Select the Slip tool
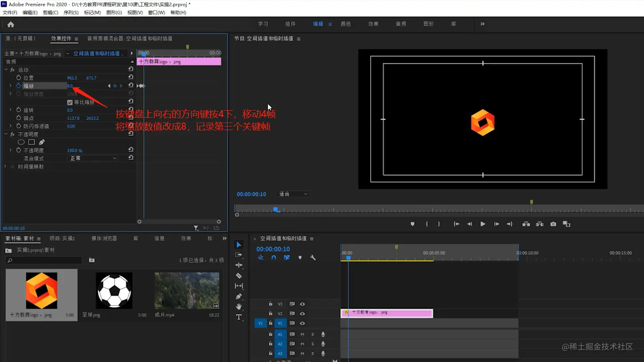 (239, 286)
